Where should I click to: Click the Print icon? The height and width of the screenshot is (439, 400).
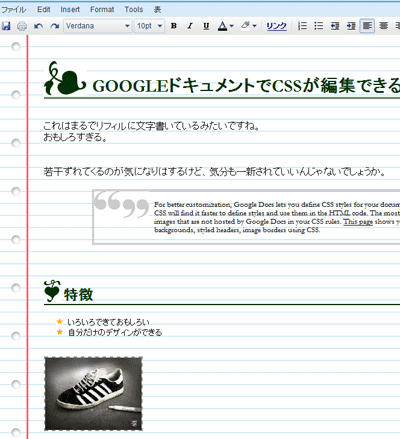22,26
